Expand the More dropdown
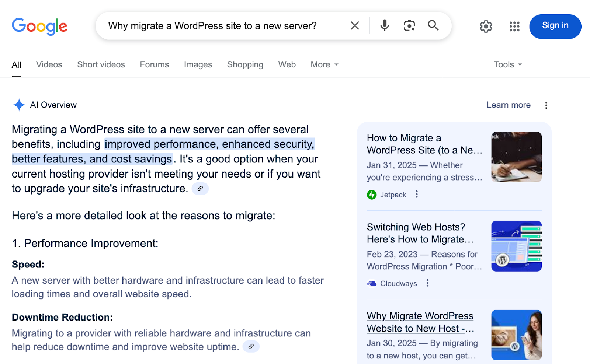 coord(324,64)
